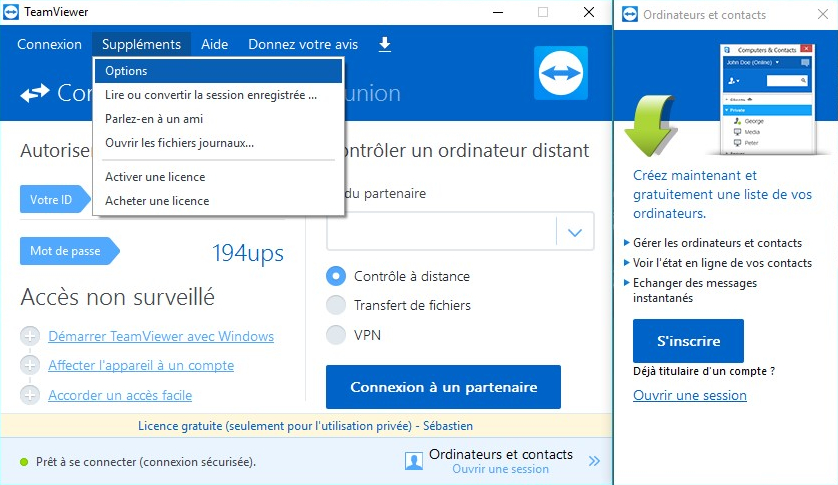Viewport: 838px width, 485px height.
Task: Close the Suppléments menu
Action: click(x=141, y=44)
